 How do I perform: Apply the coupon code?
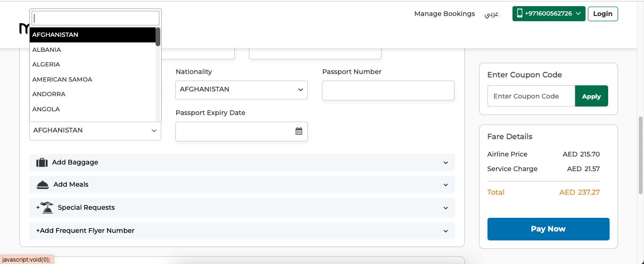click(591, 96)
